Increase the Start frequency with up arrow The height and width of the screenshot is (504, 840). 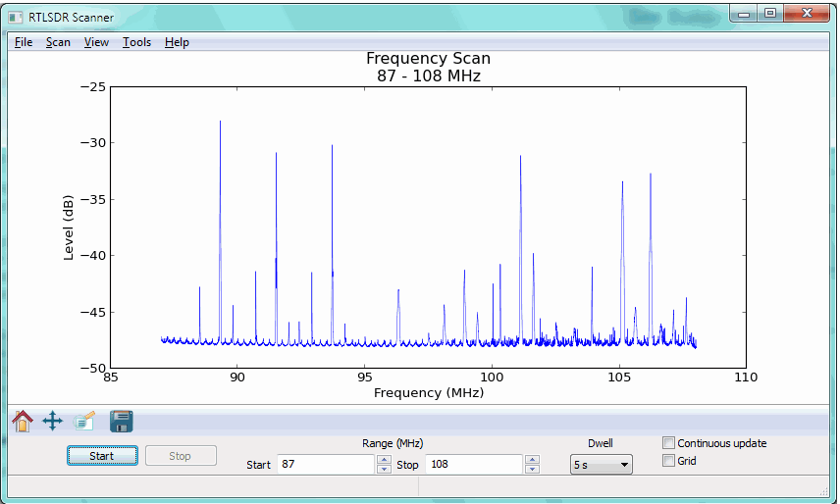384,460
